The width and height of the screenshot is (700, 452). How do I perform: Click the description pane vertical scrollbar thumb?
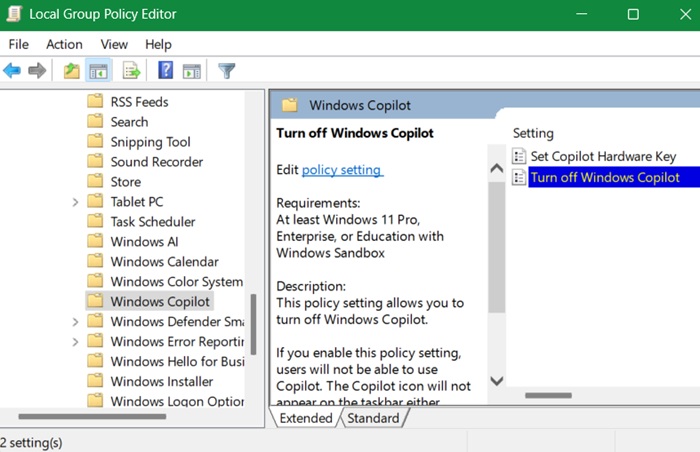[x=496, y=247]
